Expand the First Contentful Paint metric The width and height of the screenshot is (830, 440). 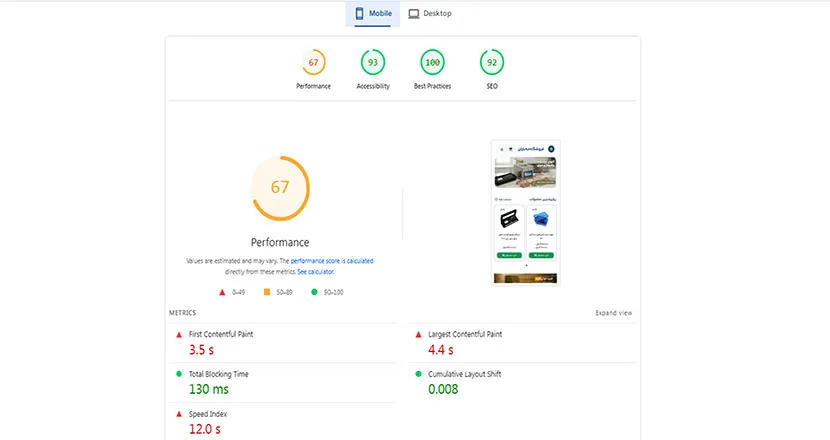(221, 334)
